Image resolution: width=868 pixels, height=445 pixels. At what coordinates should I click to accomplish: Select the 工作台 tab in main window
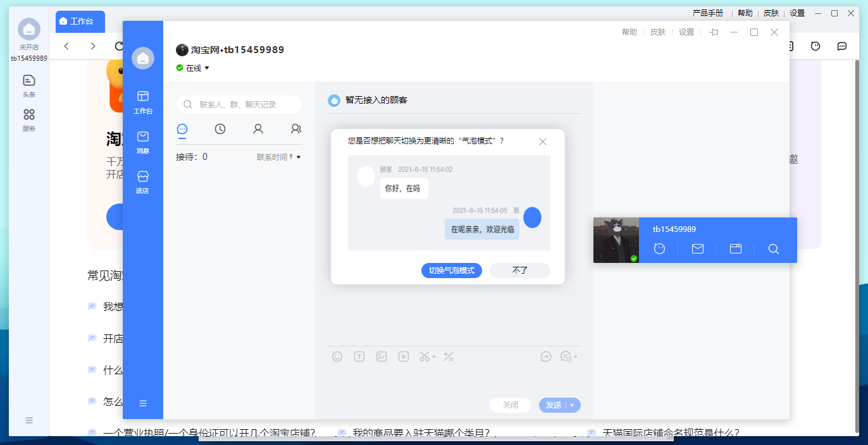[80, 21]
